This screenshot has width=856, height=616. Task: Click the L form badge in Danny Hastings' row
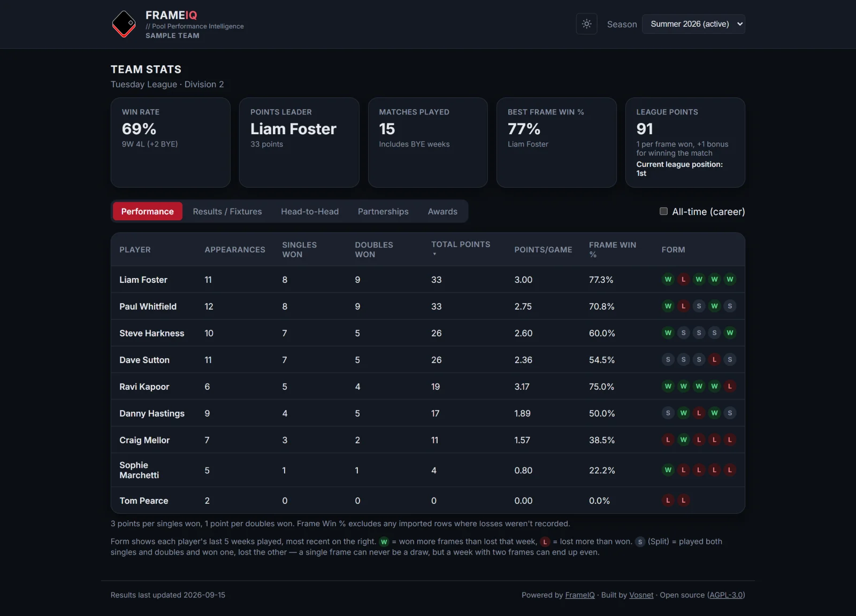tap(699, 413)
